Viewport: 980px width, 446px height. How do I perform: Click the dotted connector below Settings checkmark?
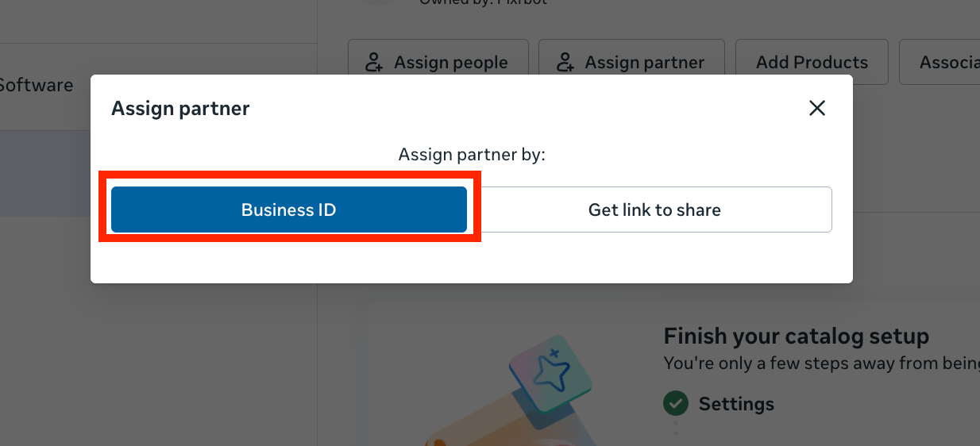pyautogui.click(x=676, y=427)
